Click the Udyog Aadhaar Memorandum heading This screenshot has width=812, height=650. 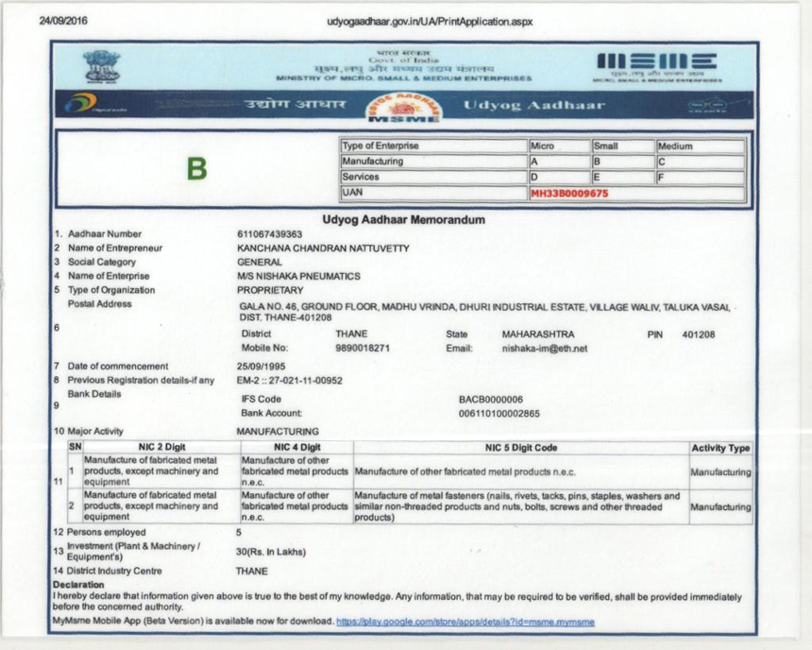(x=404, y=220)
